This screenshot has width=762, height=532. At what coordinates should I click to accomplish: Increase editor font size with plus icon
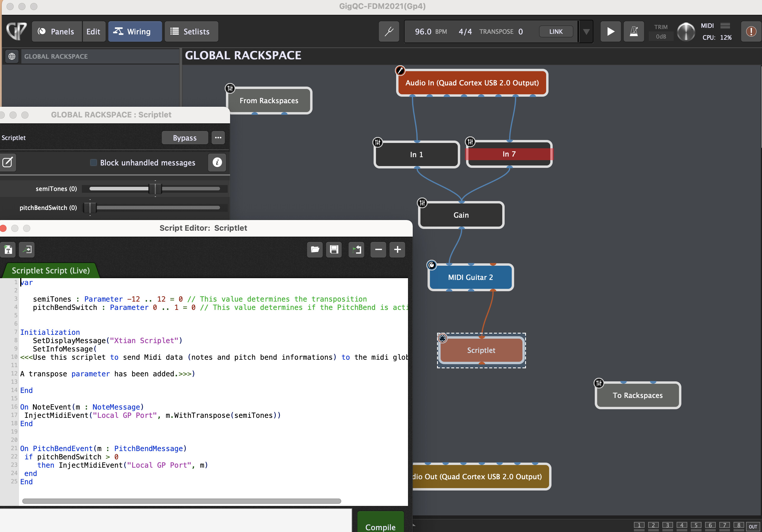(x=397, y=250)
